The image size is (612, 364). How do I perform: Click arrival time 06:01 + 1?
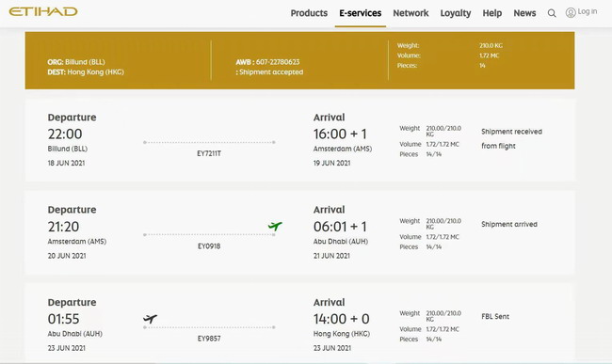click(340, 227)
